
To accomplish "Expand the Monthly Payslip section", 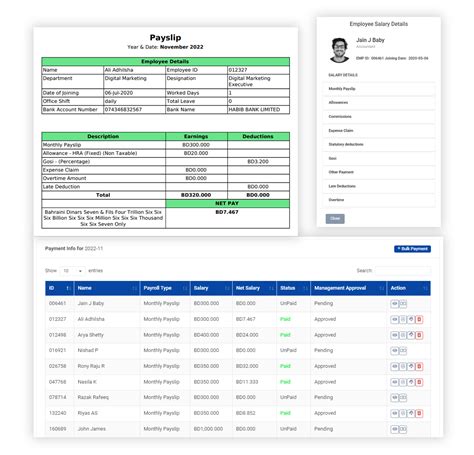I will pos(379,89).
